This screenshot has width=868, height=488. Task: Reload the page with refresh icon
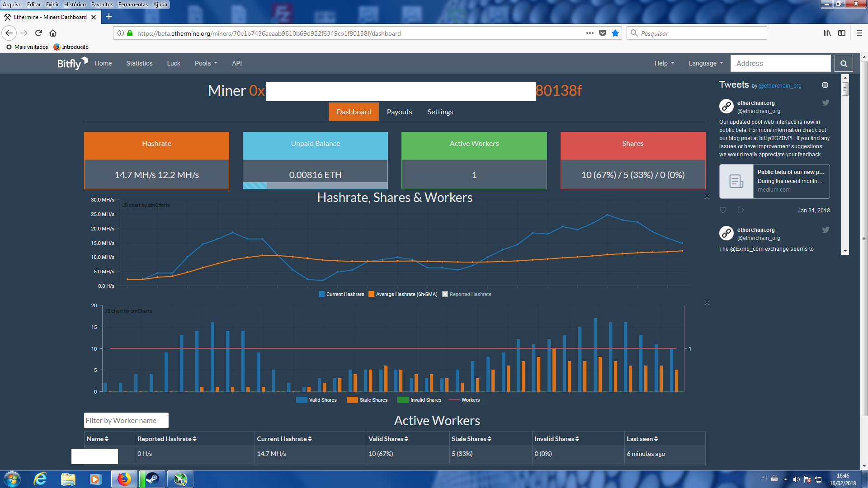pos(38,33)
